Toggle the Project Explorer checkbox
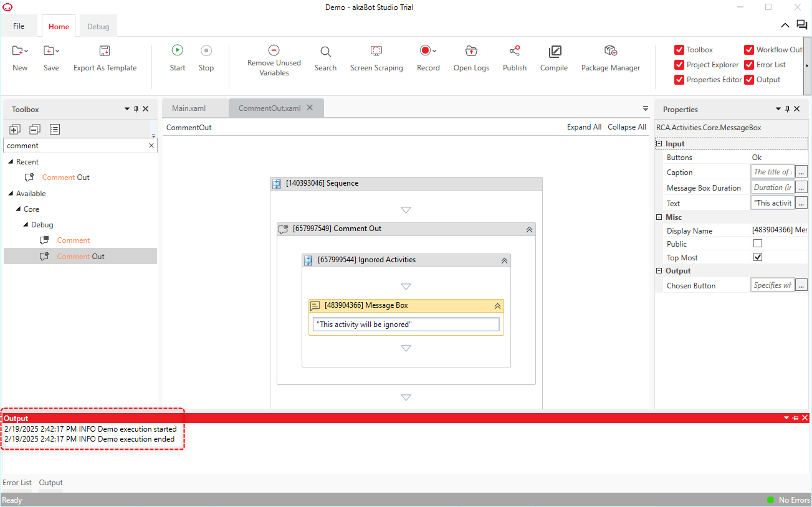 click(679, 65)
